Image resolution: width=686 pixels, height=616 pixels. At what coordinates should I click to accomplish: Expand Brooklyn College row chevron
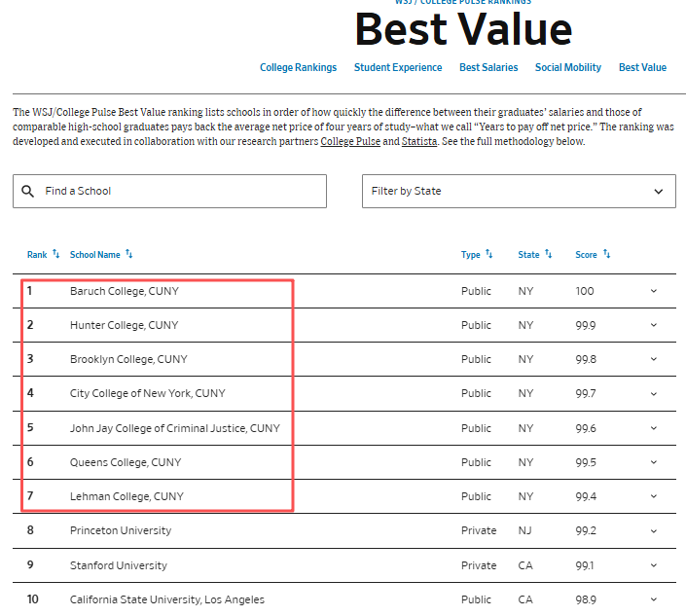click(653, 359)
